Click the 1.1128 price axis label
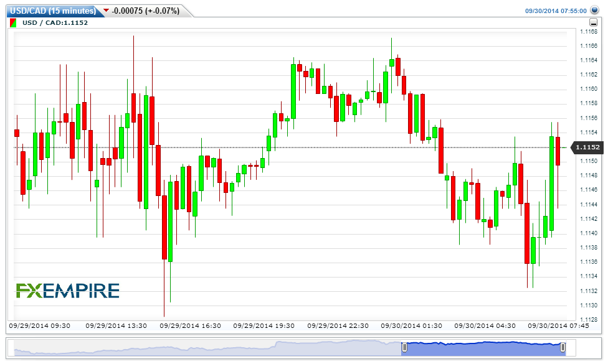 [589, 320]
